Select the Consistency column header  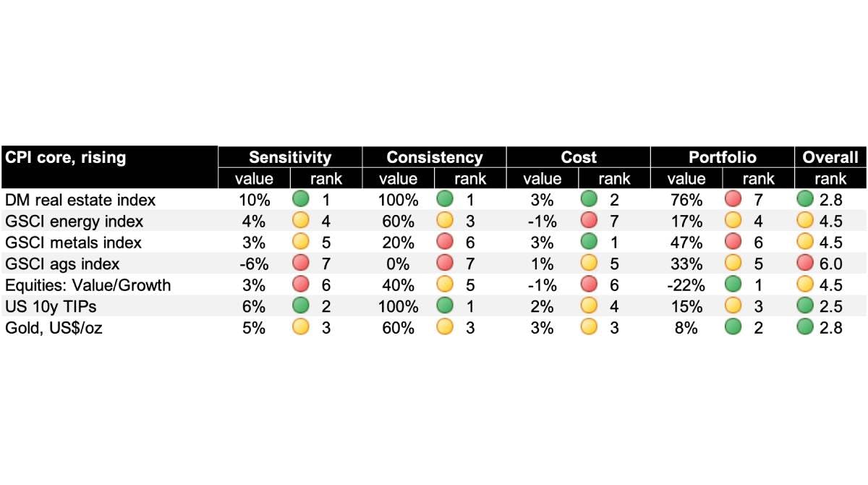coord(434,157)
